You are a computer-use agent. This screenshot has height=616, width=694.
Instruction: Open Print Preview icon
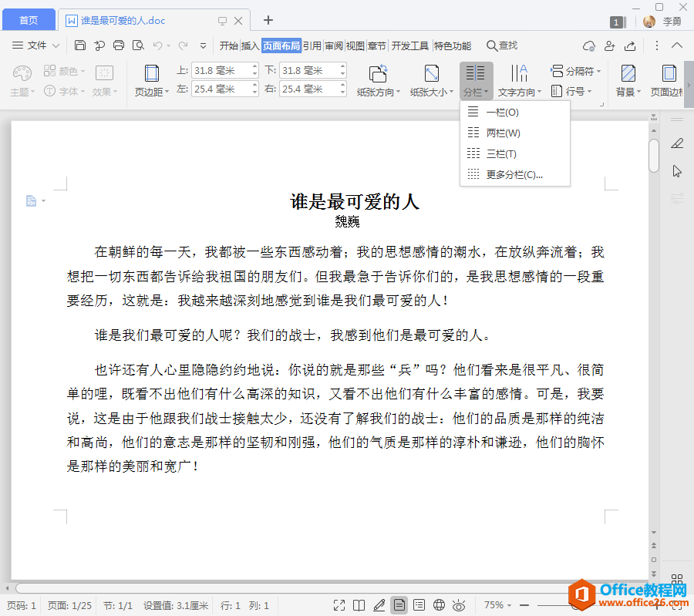pos(138,45)
